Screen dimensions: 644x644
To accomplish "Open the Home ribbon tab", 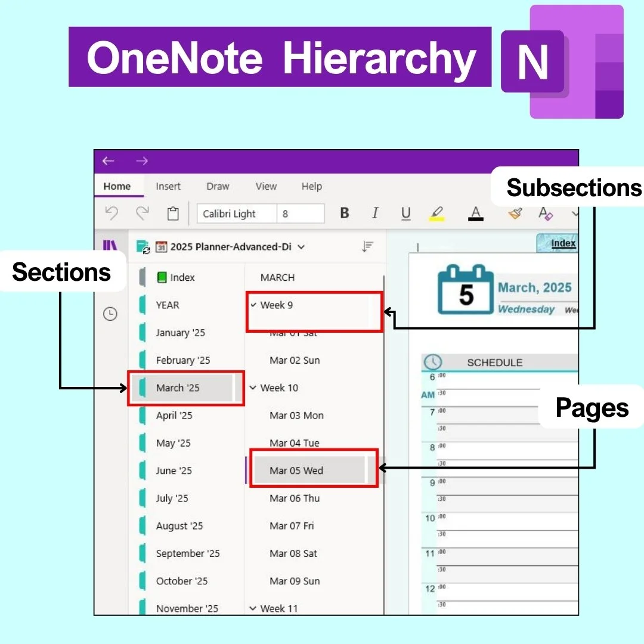I will pos(117,187).
